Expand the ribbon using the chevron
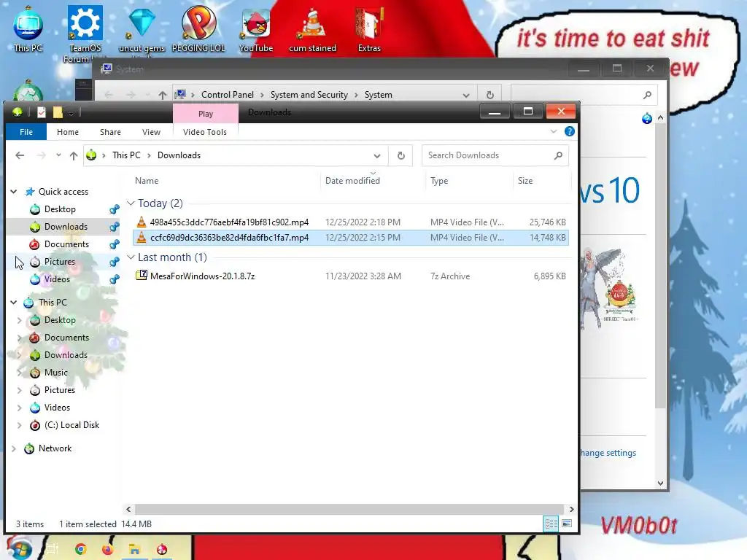This screenshot has height=560, width=747. coord(554,131)
